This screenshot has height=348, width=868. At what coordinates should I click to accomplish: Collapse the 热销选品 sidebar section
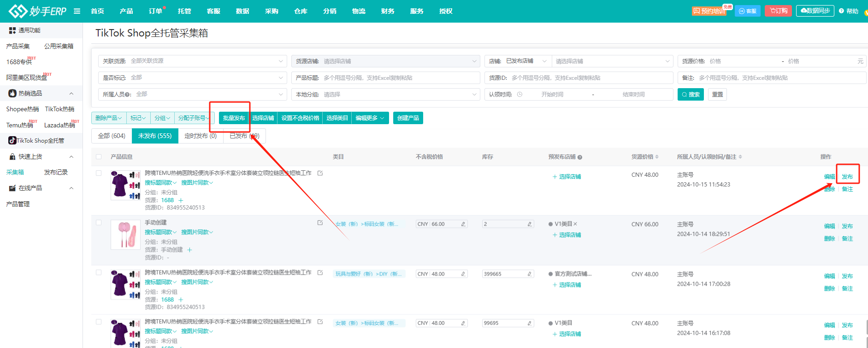click(x=71, y=94)
